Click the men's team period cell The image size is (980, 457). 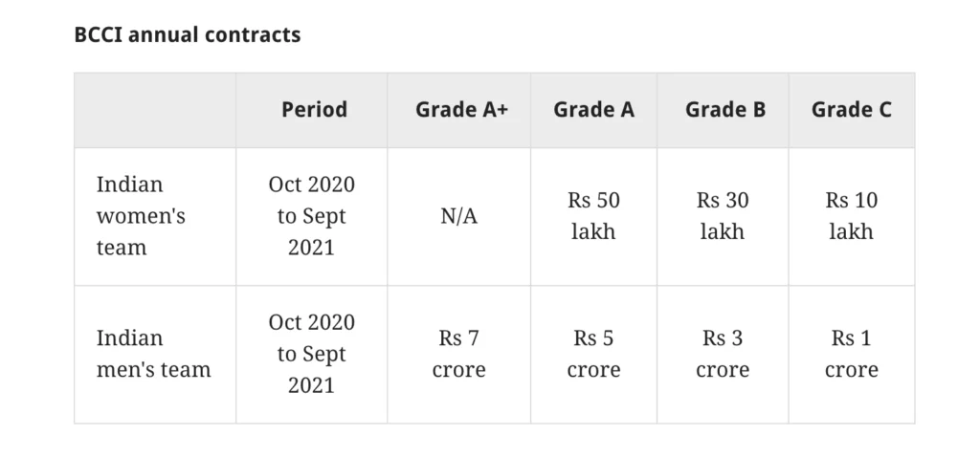tap(311, 354)
